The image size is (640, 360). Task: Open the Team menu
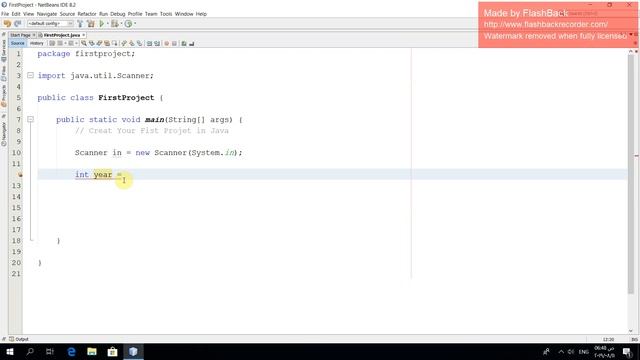[151, 14]
